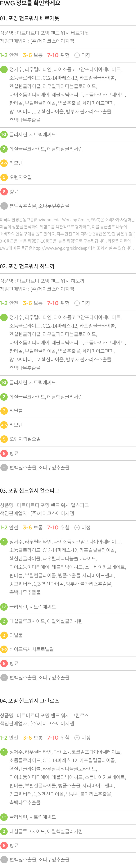Click gray badge beside 편백잎추출물 under 얼스피그

point(4,678)
